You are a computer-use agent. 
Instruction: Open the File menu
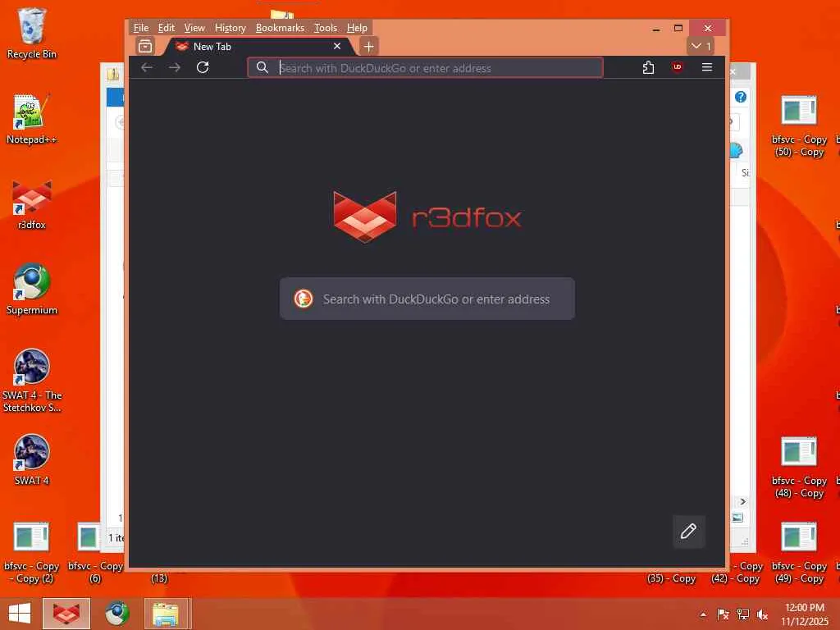click(x=141, y=28)
